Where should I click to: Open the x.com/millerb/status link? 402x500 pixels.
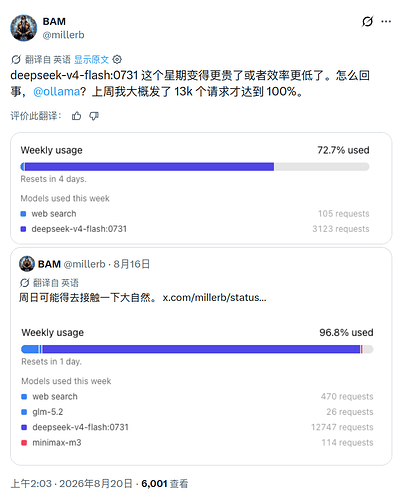[x=214, y=297]
